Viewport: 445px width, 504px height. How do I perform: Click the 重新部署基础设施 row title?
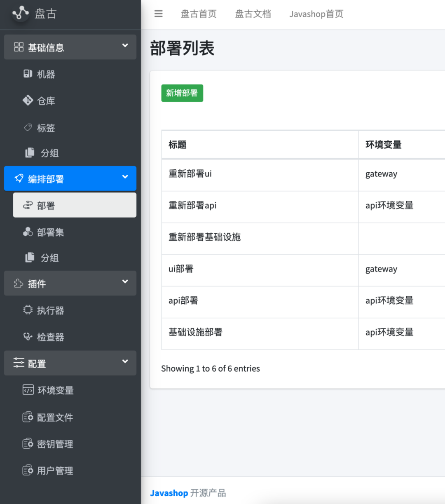click(x=204, y=237)
